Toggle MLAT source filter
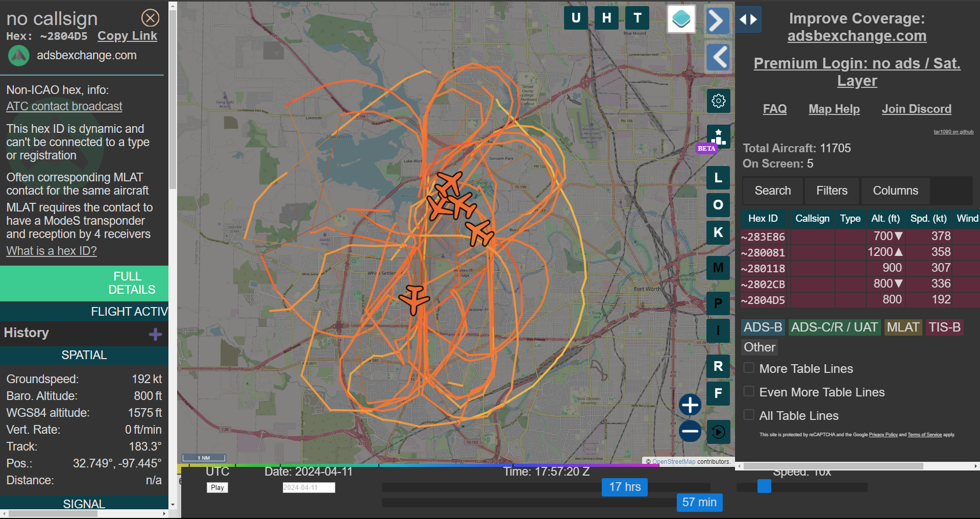 (903, 327)
